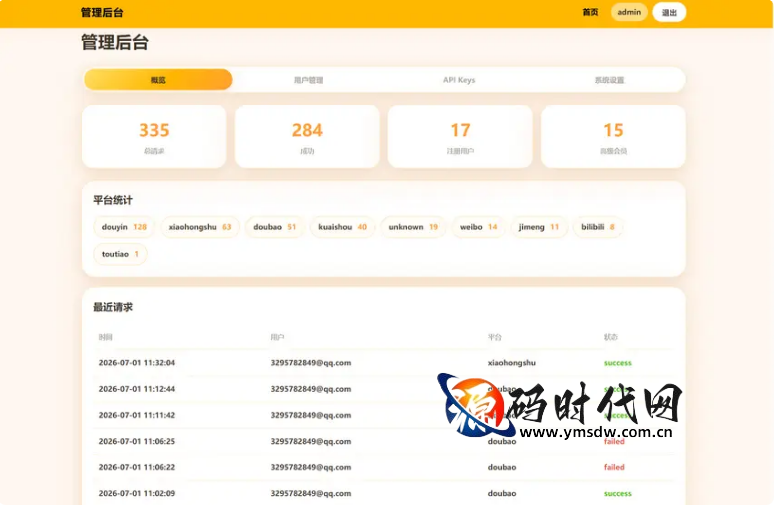Click the 最近请求 section heading
The height and width of the screenshot is (523, 775).
[x=113, y=307]
